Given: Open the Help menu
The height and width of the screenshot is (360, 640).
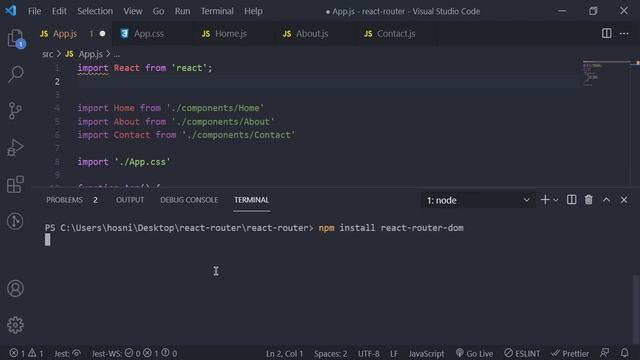Looking at the screenshot, I should pos(253,11).
